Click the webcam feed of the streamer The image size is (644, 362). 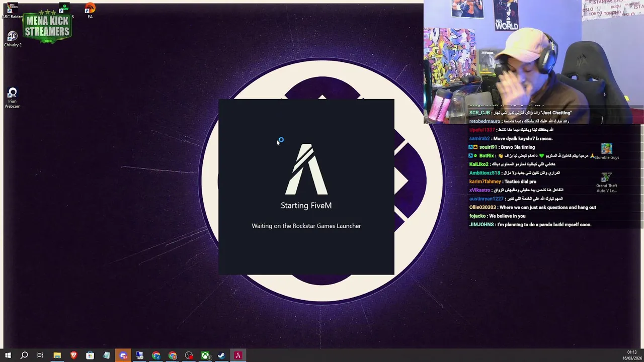[533, 62]
